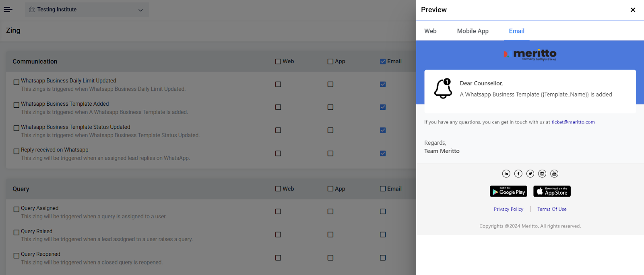Open the ticket@meritto.com email link
This screenshot has height=275, width=644.
[573, 122]
